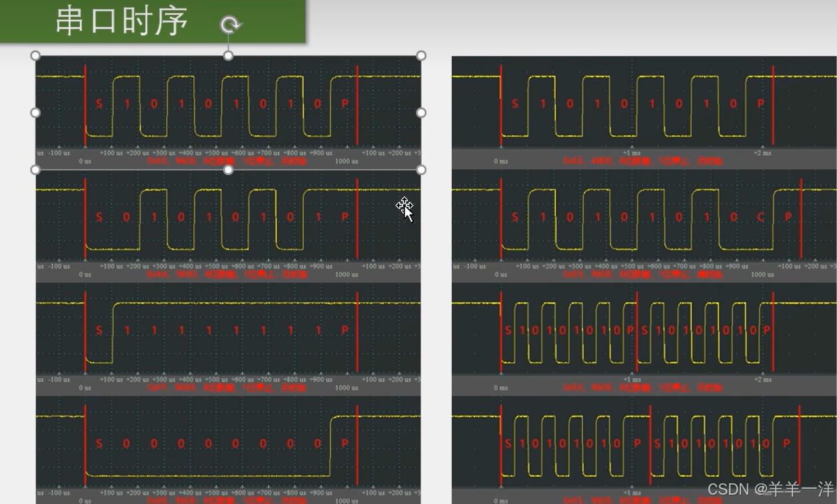Viewport: 837px width, 504px height.
Task: Select the all-ones S 1 1 1 1 1 1 1 1 P waveform picture
Action: click(x=228, y=339)
